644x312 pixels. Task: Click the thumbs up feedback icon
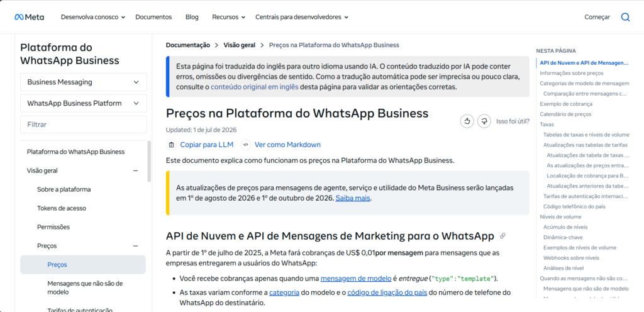coord(467,121)
